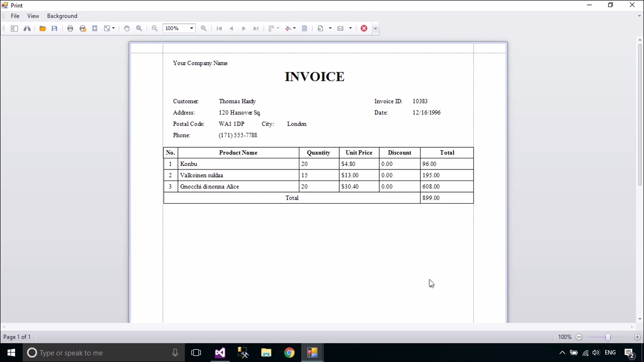Image resolution: width=644 pixels, height=362 pixels.
Task: Open the Background menu
Action: click(x=62, y=16)
